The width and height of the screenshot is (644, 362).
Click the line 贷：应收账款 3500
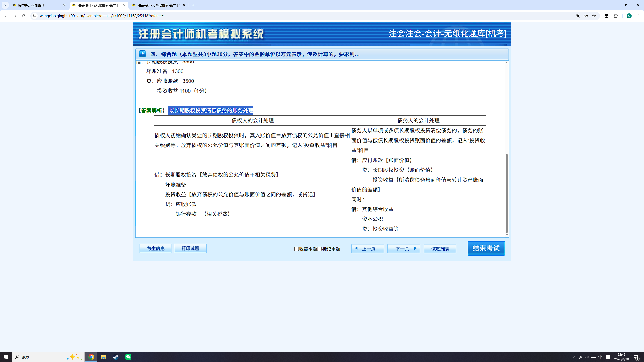tap(170, 81)
